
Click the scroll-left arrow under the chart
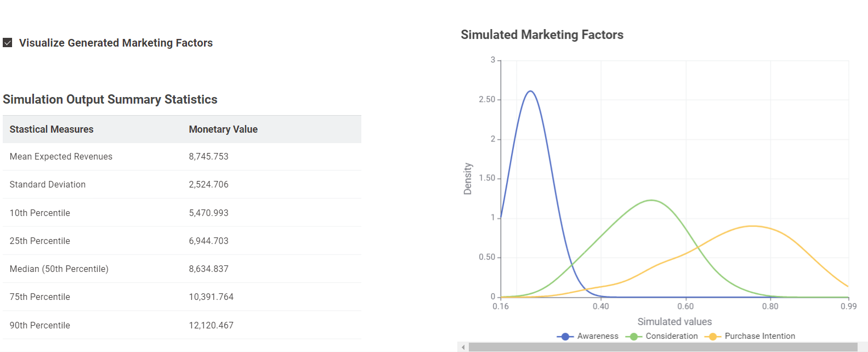coord(463,347)
